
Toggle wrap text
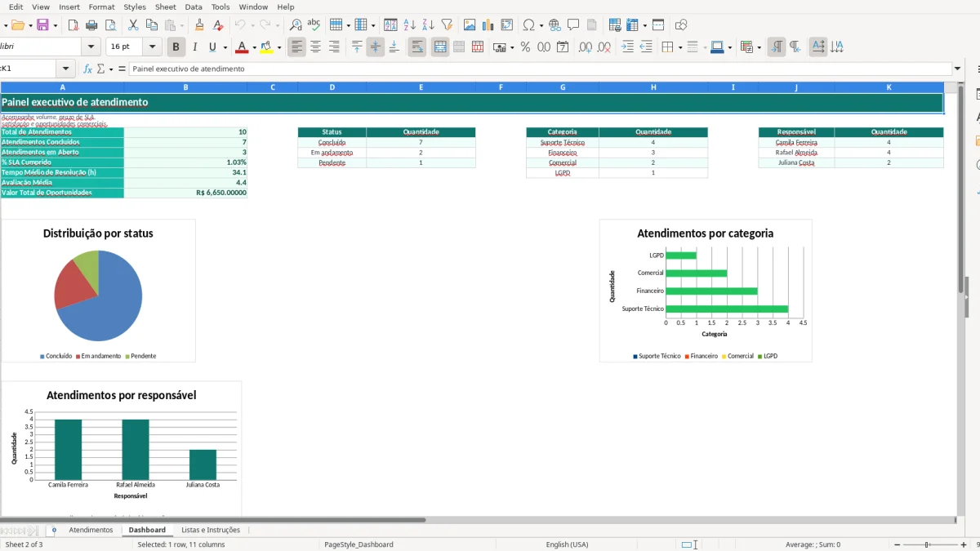tap(417, 47)
